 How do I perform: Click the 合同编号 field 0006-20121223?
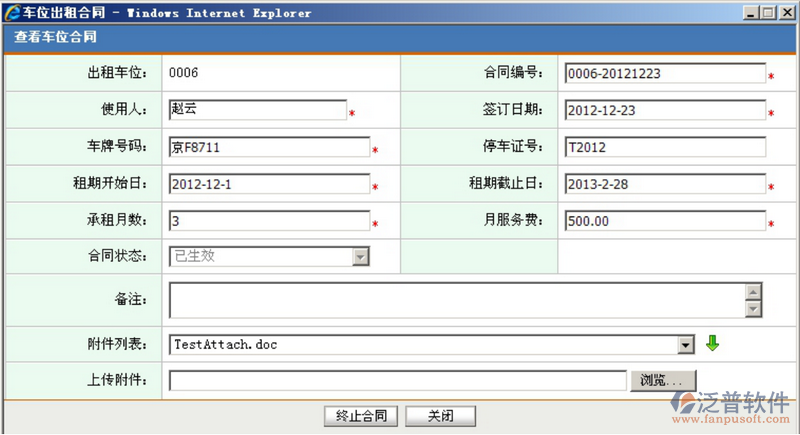click(x=665, y=73)
